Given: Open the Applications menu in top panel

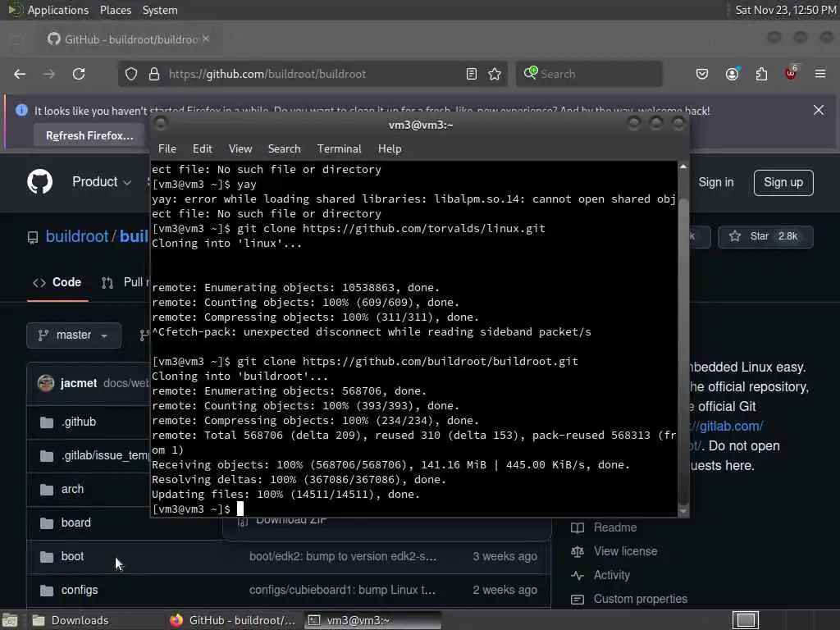Looking at the screenshot, I should coord(58,10).
